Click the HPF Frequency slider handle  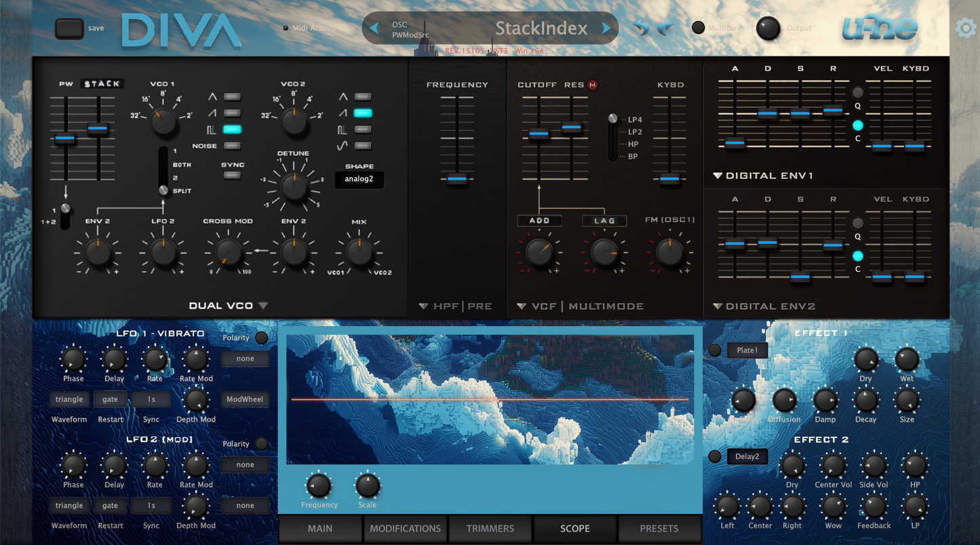(457, 179)
